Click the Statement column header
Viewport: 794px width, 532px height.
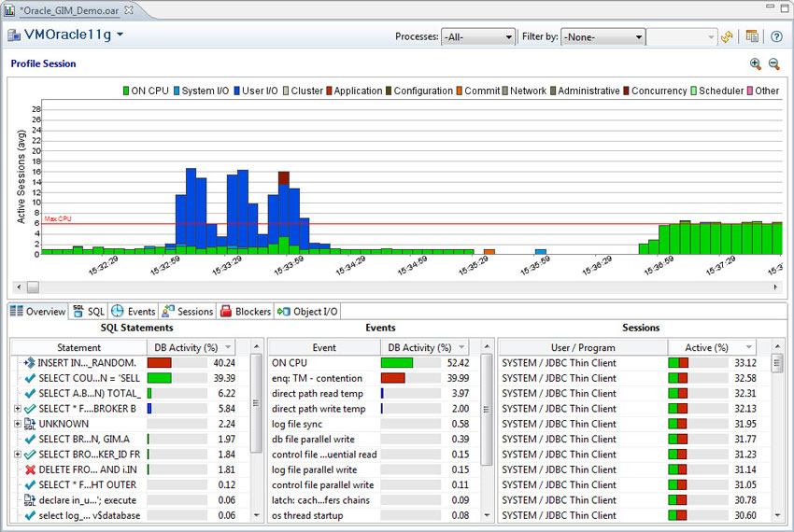(78, 347)
